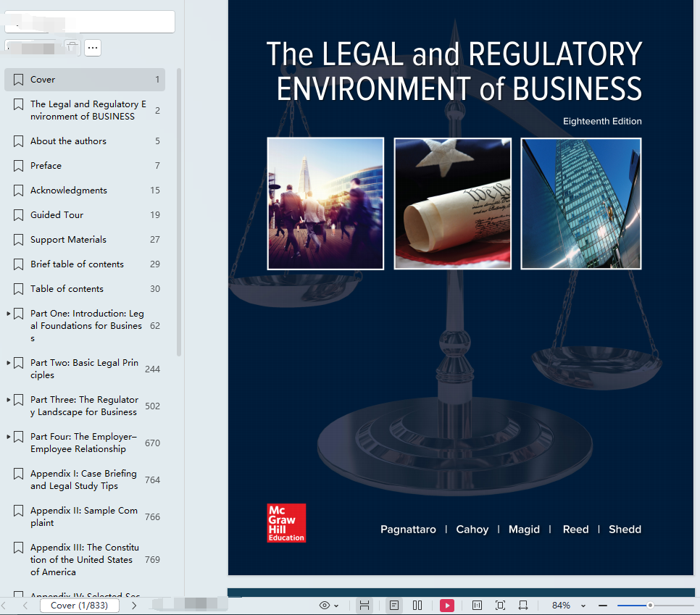Click the actual-size 1:1 view icon
Viewport: 700px width, 615px height.
click(x=478, y=606)
